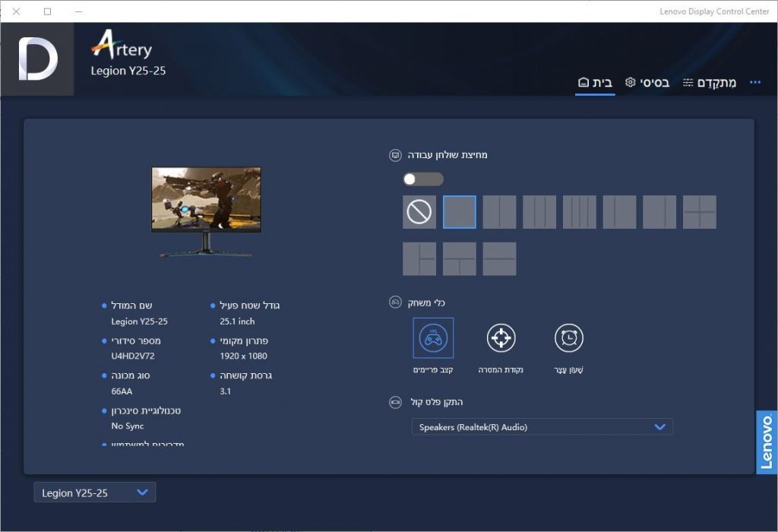Select layout with wide top pane, split bottom
778x532 pixels.
tap(460, 259)
